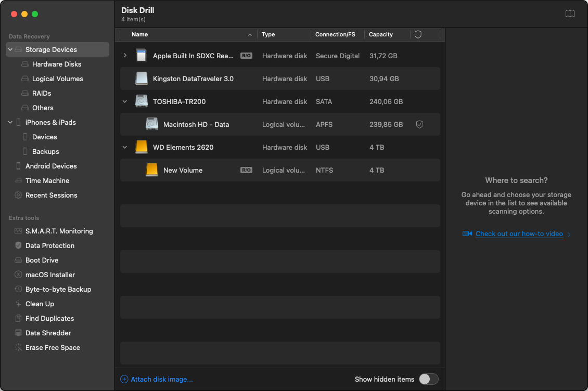Click the WD Elements 2620 name text
The image size is (588, 391).
coord(183,147)
